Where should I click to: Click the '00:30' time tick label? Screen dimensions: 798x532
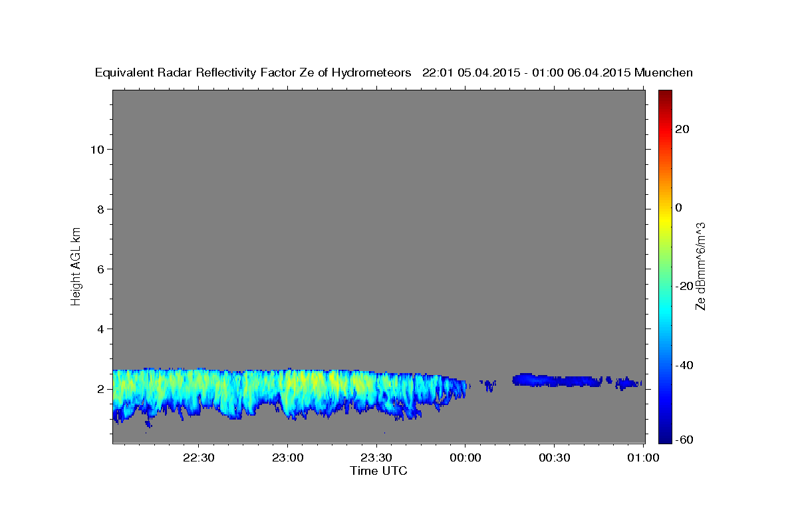[555, 458]
